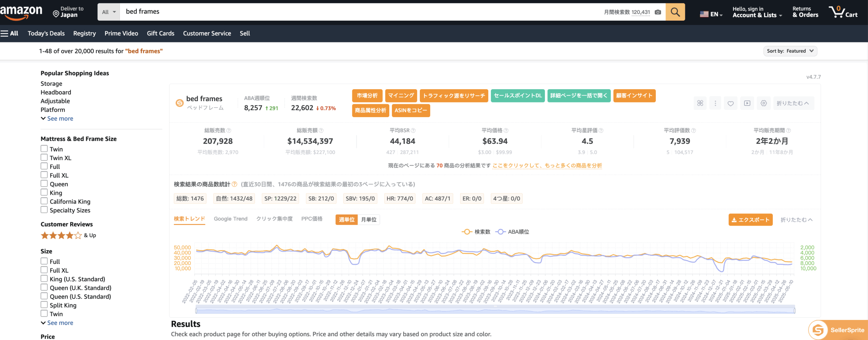This screenshot has width=868, height=340.
Task: Click the help icon next to 総販売数
Action: pyautogui.click(x=229, y=131)
